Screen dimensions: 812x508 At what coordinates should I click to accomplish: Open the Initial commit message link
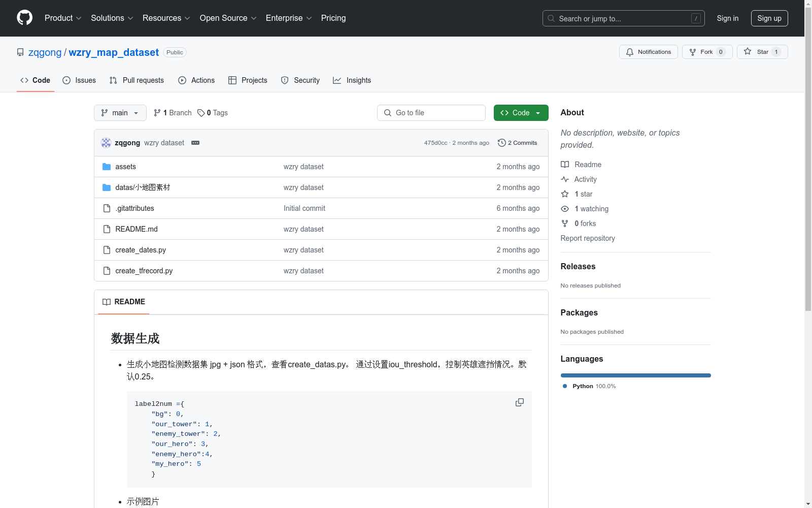(304, 208)
